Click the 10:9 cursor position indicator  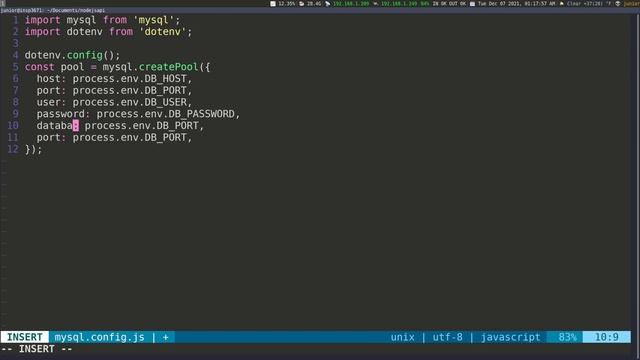coord(606,337)
